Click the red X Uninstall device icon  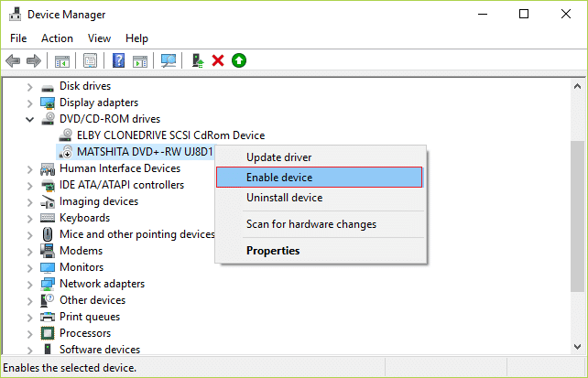[x=218, y=60]
